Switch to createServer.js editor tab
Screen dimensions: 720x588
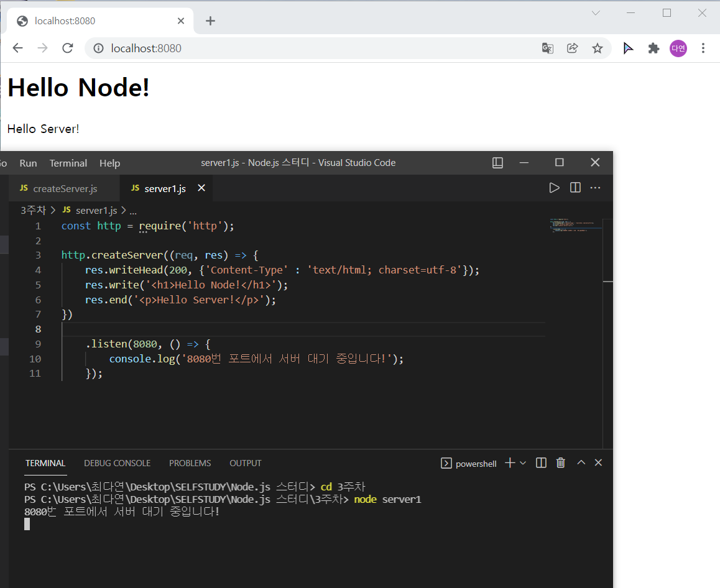click(x=65, y=188)
